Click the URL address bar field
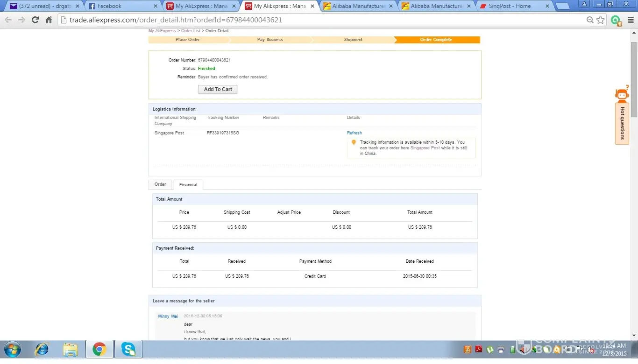The height and width of the screenshot is (364, 638). click(322, 20)
